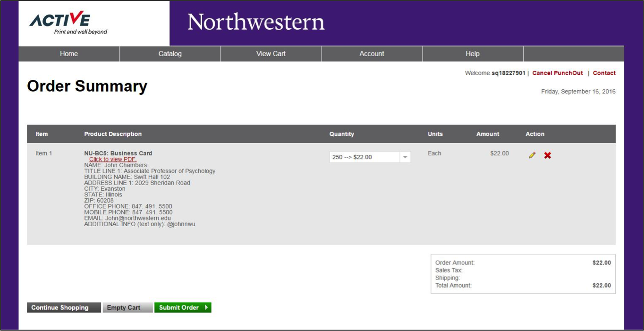
Task: Open the Catalog menu
Action: pos(170,54)
